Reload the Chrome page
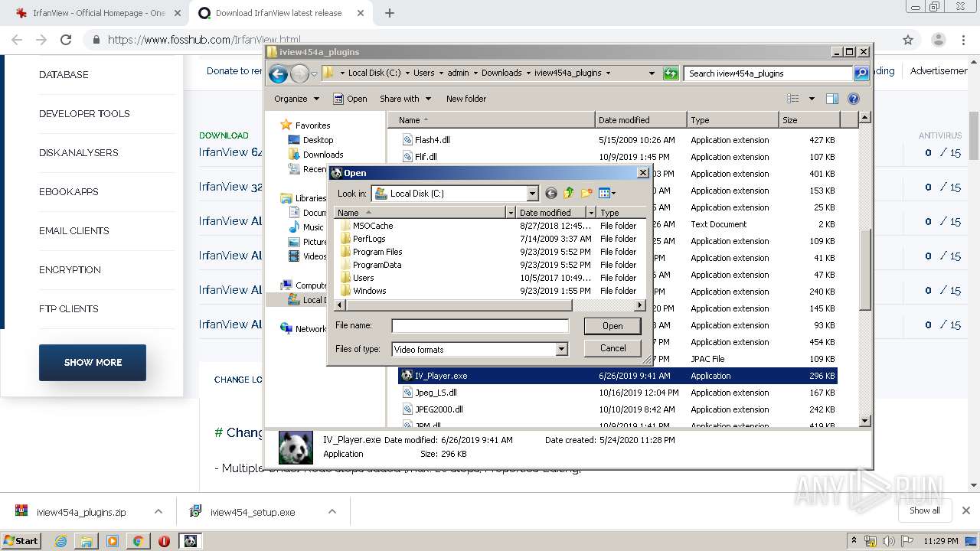This screenshot has width=980, height=551. coord(66,40)
